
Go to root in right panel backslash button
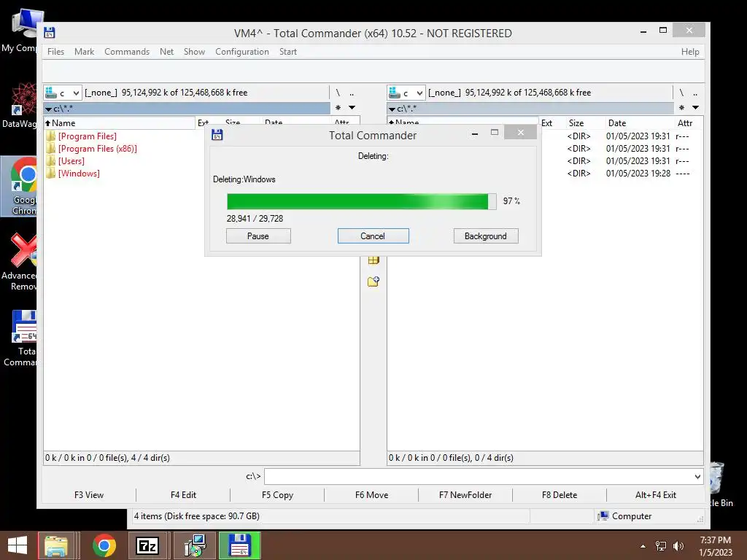(681, 93)
